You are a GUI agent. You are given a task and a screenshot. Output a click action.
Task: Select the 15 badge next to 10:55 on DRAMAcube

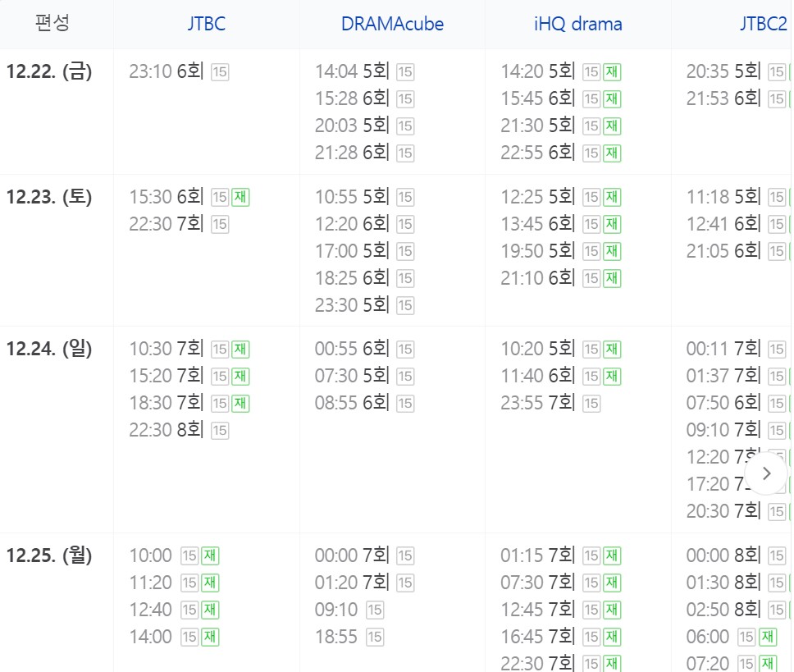pyautogui.click(x=405, y=197)
